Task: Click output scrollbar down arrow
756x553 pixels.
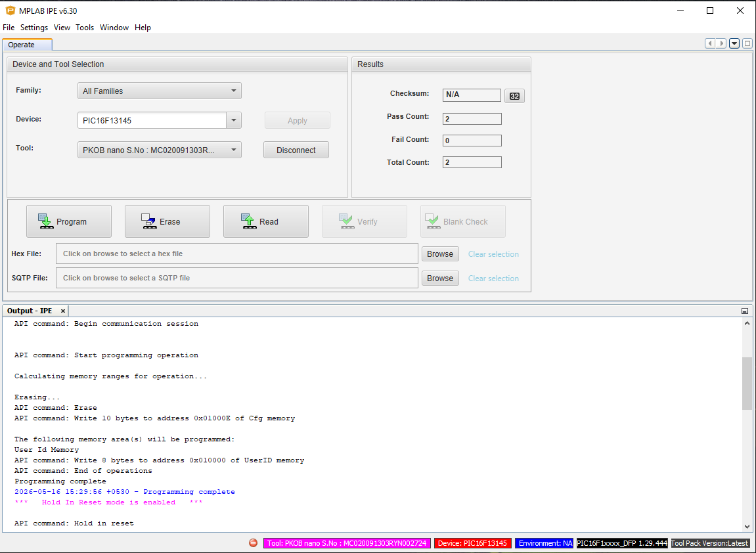Action: (747, 527)
